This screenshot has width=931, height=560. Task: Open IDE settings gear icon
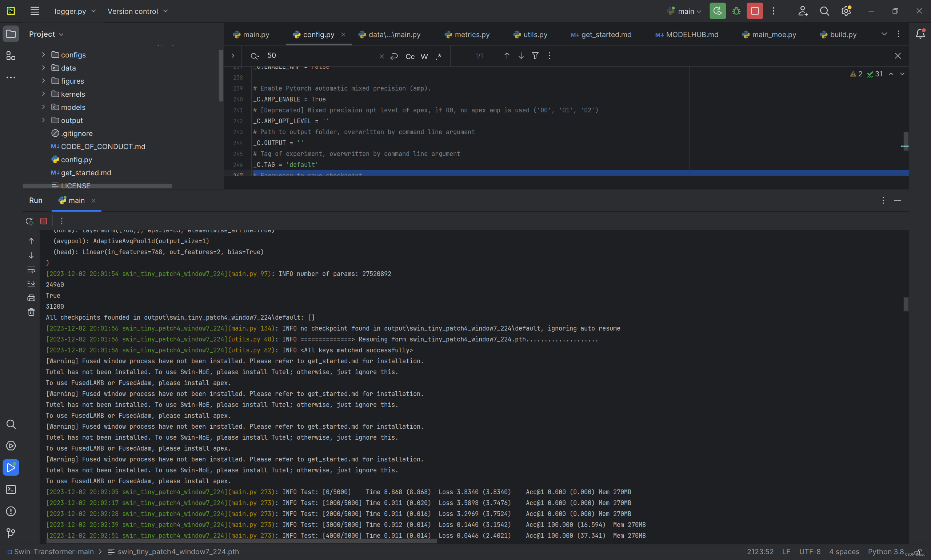(x=846, y=11)
